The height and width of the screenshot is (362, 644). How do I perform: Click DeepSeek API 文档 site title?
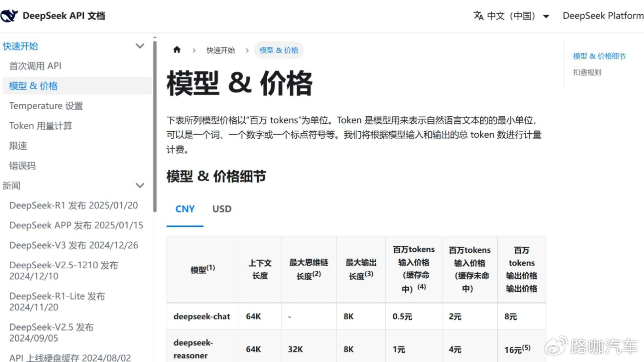tap(64, 16)
